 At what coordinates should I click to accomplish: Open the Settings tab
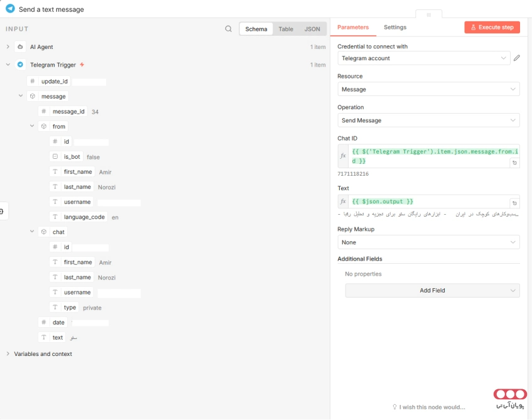click(395, 28)
